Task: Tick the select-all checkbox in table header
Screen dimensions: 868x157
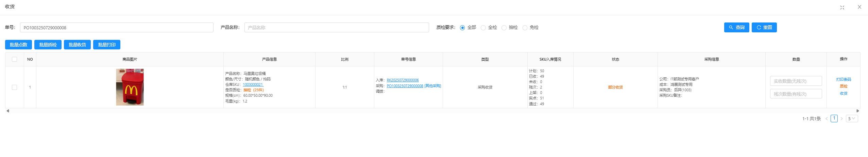Action: click(x=14, y=59)
